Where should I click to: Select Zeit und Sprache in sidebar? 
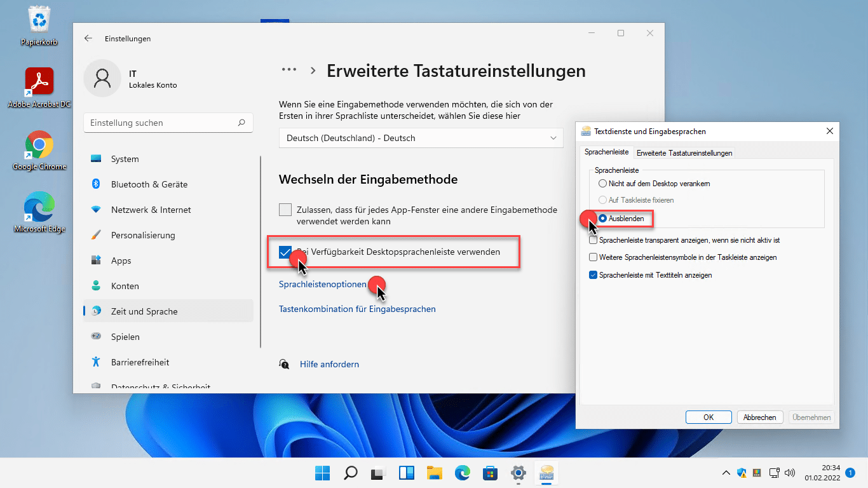[168, 311]
